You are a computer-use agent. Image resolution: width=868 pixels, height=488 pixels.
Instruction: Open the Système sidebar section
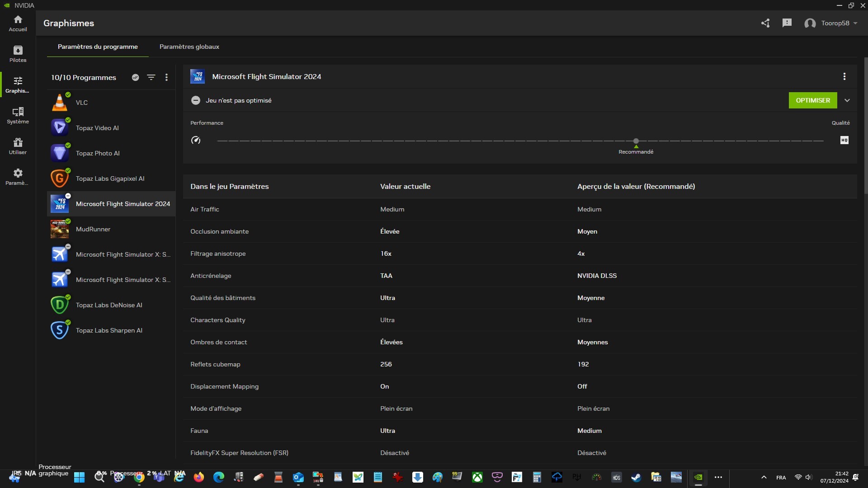tap(18, 116)
